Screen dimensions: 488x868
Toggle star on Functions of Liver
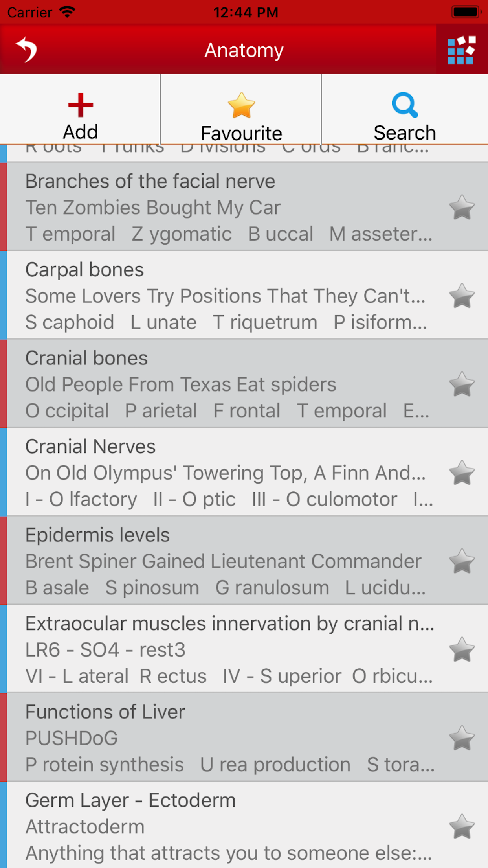(462, 738)
